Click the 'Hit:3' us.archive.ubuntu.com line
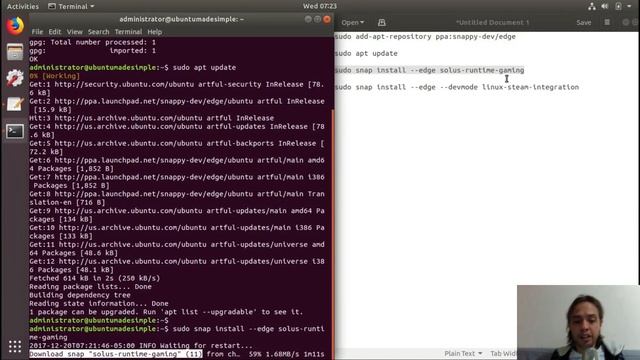The width and height of the screenshot is (640, 360). click(x=151, y=118)
